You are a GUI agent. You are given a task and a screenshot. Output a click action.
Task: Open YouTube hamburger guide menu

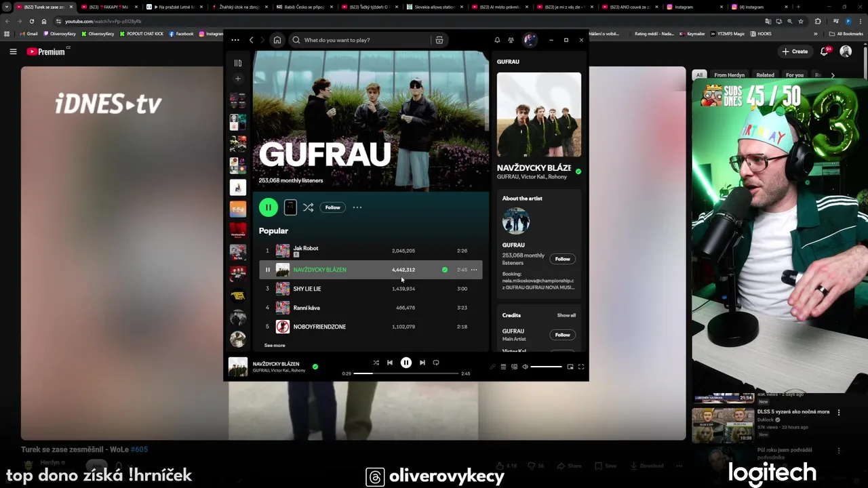point(13,52)
